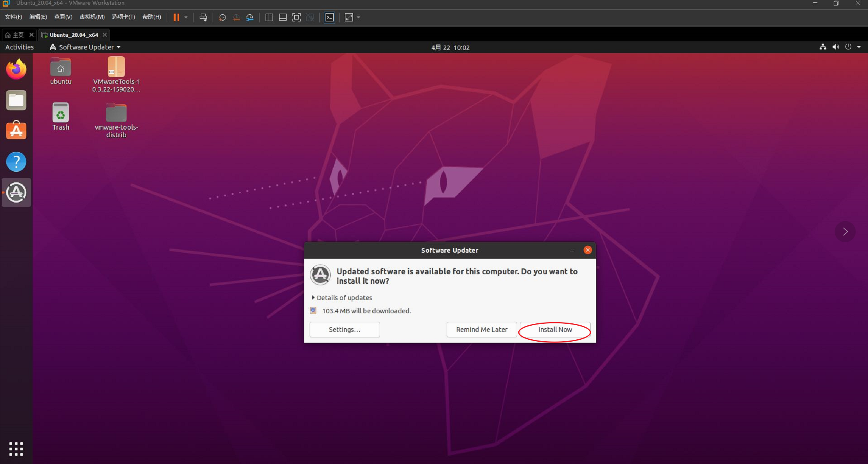This screenshot has width=868, height=464.
Task: Click the stretch guest display icon
Action: 349,17
